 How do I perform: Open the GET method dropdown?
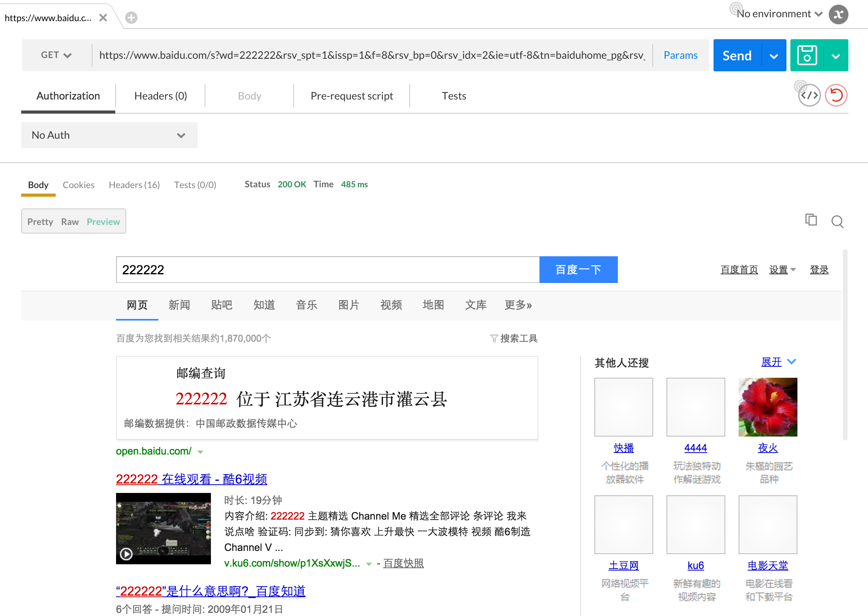[56, 55]
